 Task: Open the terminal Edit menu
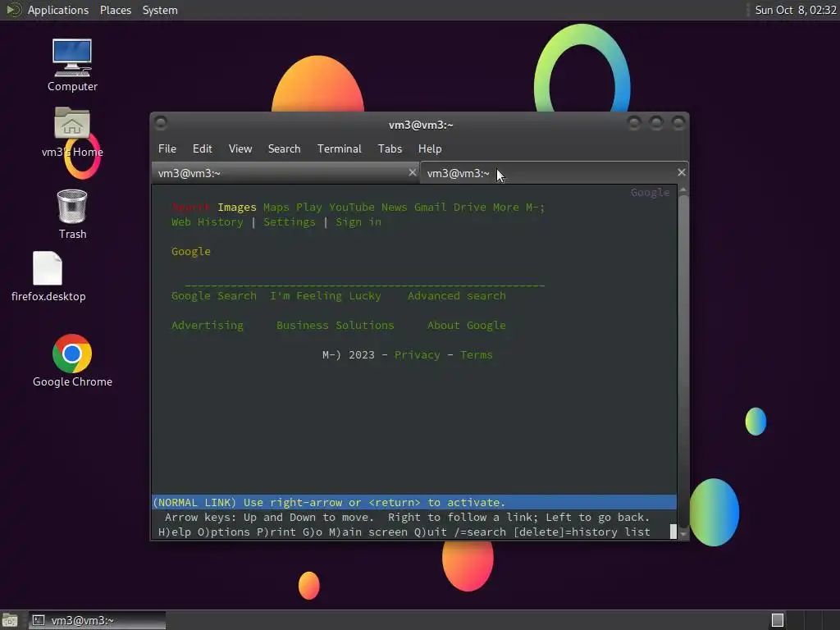point(202,149)
